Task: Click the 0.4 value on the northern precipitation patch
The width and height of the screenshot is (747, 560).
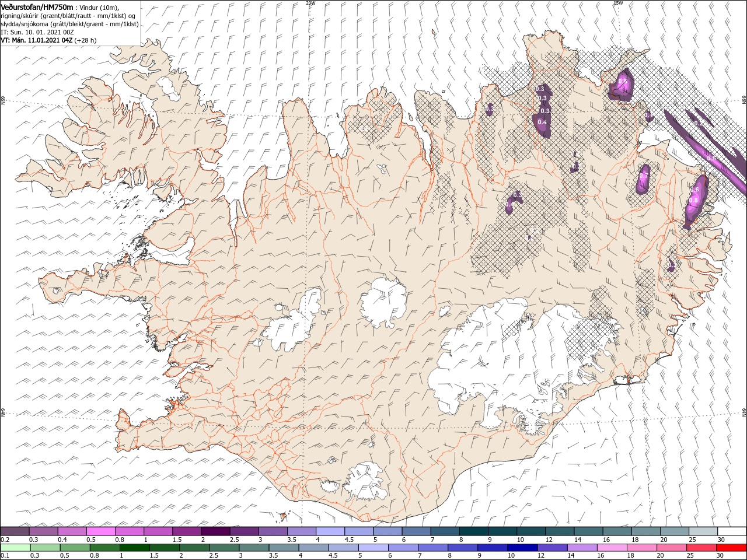Action: point(542,122)
